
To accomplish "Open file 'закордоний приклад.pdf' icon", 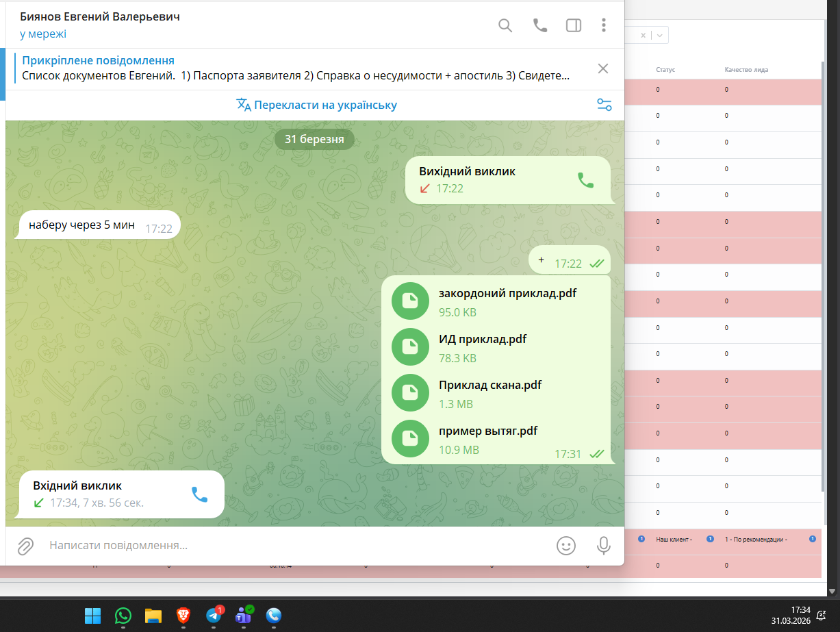I will click(x=409, y=302).
